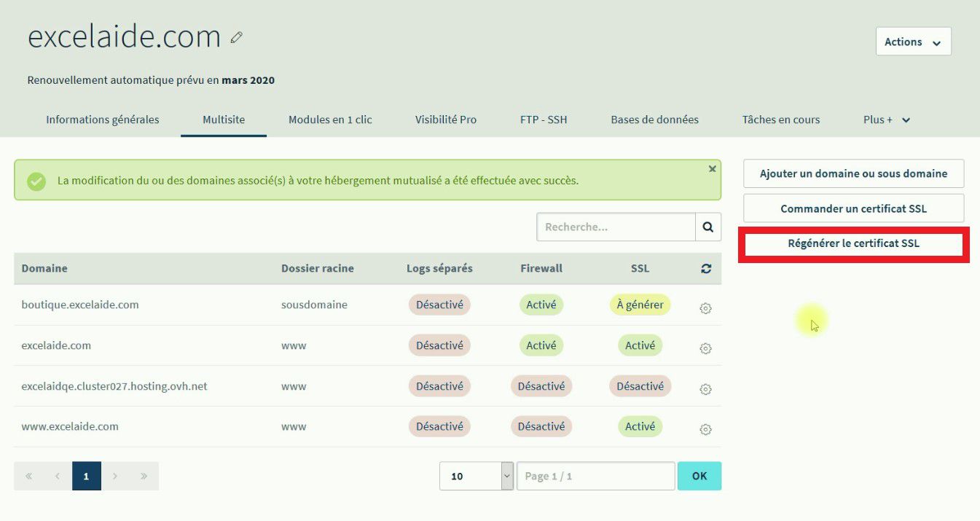Open settings gear for boutique.excelaide.com
The image size is (980, 521).
pos(705,308)
